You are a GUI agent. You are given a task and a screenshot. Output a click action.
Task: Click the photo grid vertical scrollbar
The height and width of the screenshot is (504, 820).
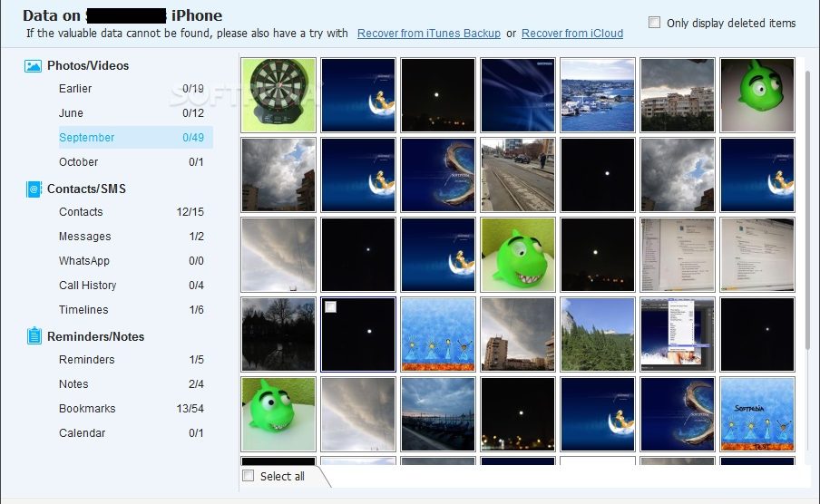pyautogui.click(x=807, y=209)
